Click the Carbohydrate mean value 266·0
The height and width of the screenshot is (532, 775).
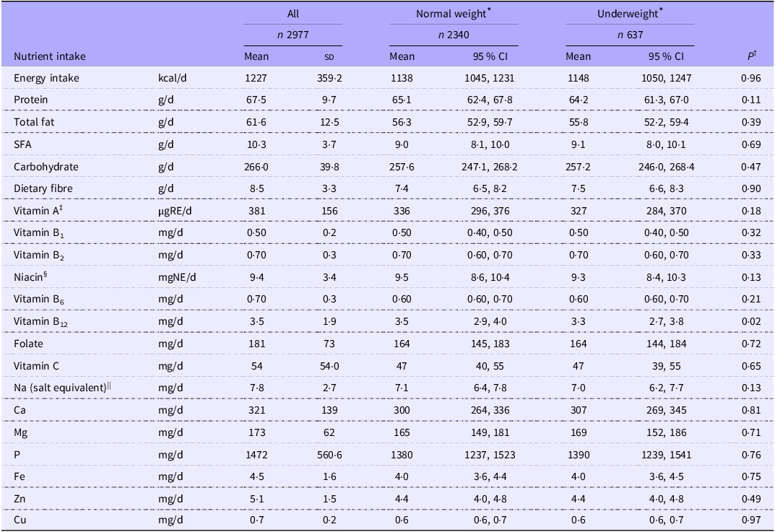(256, 167)
